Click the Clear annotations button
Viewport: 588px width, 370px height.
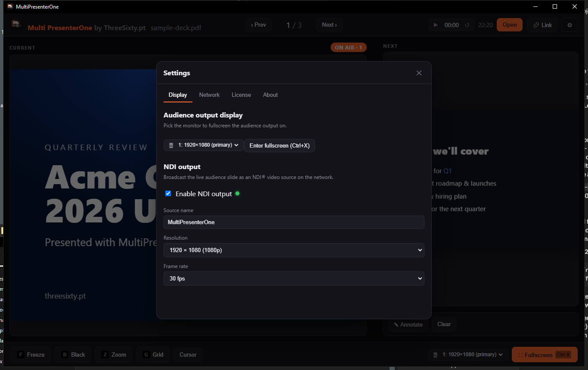[x=444, y=324]
